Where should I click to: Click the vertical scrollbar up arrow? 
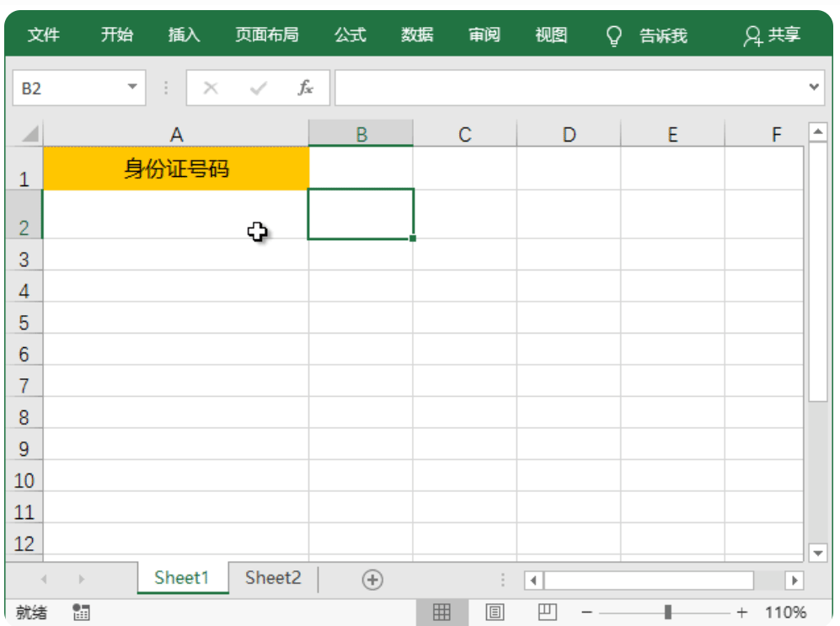[x=818, y=131]
